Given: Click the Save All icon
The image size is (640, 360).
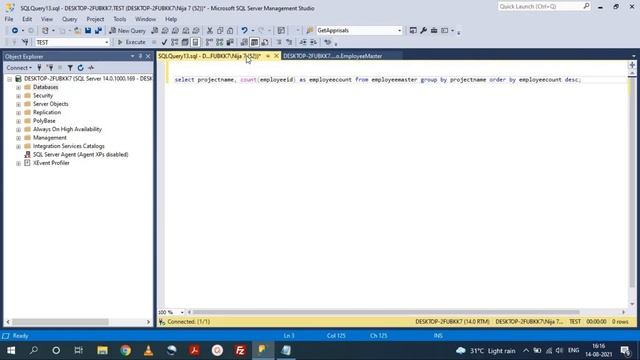Looking at the screenshot, I should coord(98,31).
